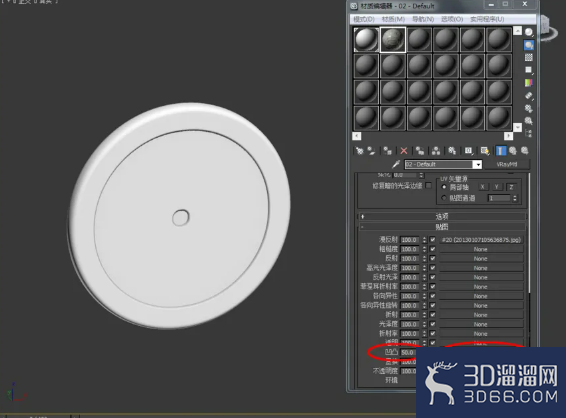566x418 pixels.
Task: Click the Get Material icon
Action: 359,151
